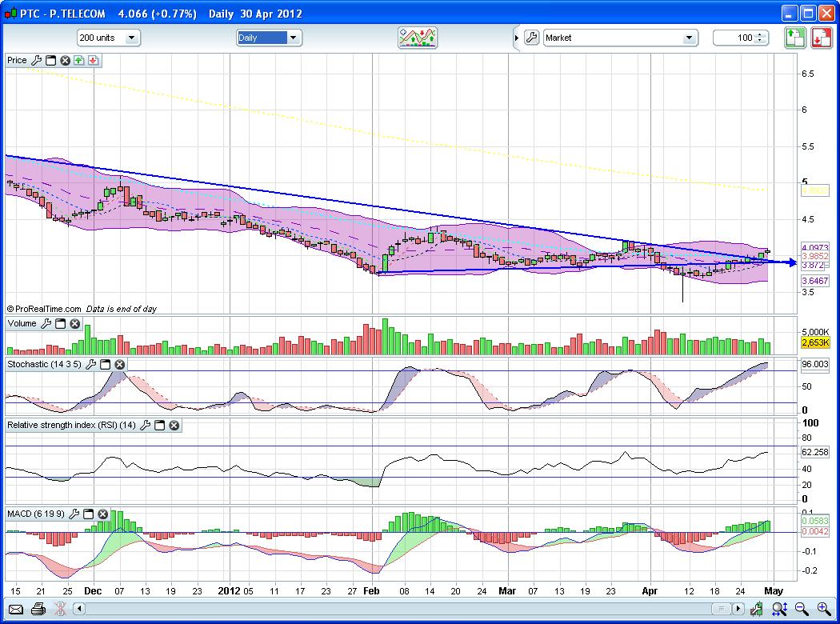Close the PTC chart window
Screen dimensions: 840x624
[x=826, y=14]
